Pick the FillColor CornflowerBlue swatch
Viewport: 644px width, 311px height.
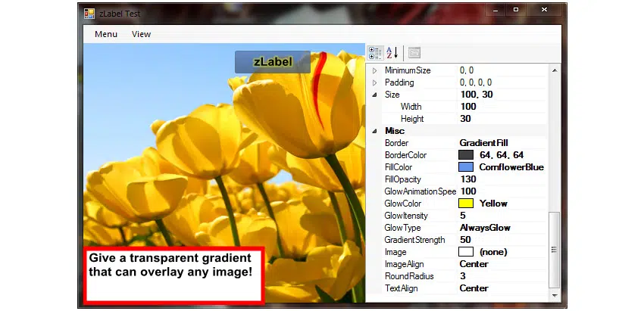(x=466, y=167)
